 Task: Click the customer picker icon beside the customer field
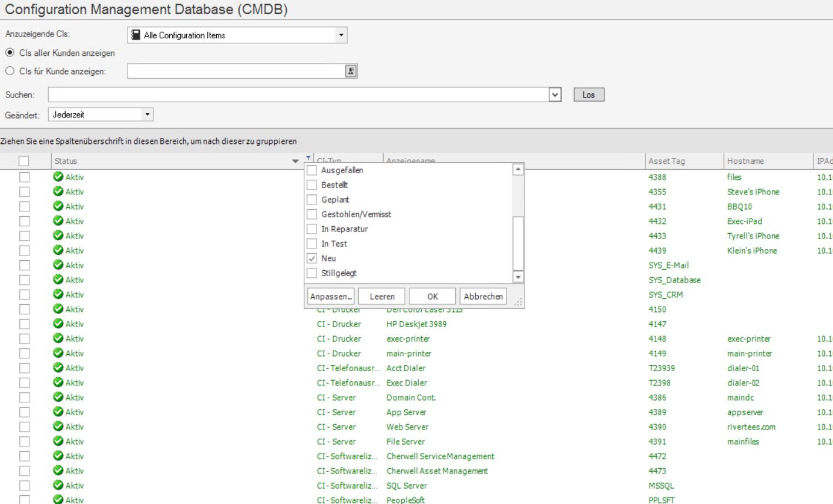click(x=351, y=71)
